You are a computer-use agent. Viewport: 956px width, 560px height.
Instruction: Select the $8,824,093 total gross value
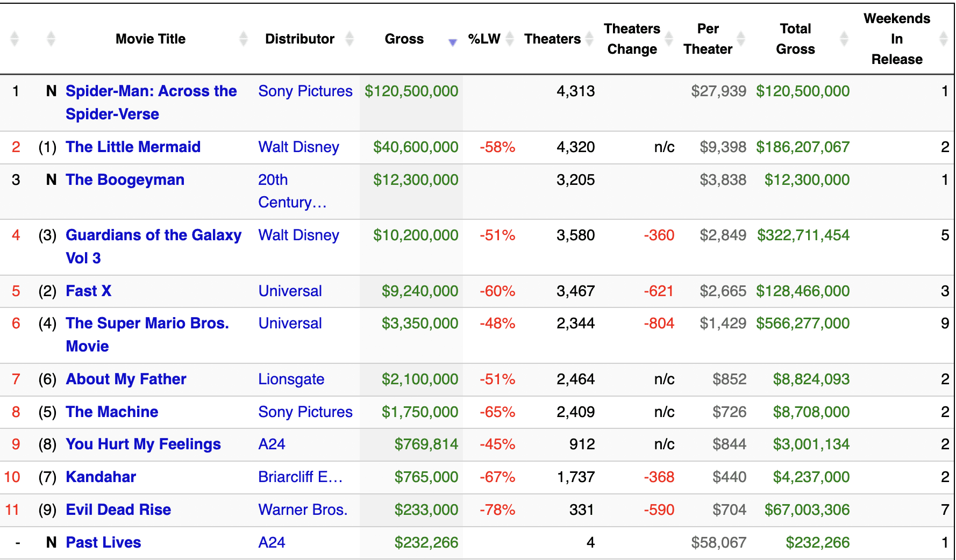811,379
